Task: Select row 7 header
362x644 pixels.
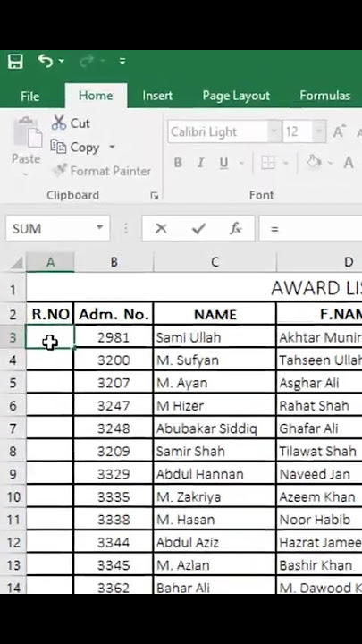Action: pyautogui.click(x=13, y=428)
